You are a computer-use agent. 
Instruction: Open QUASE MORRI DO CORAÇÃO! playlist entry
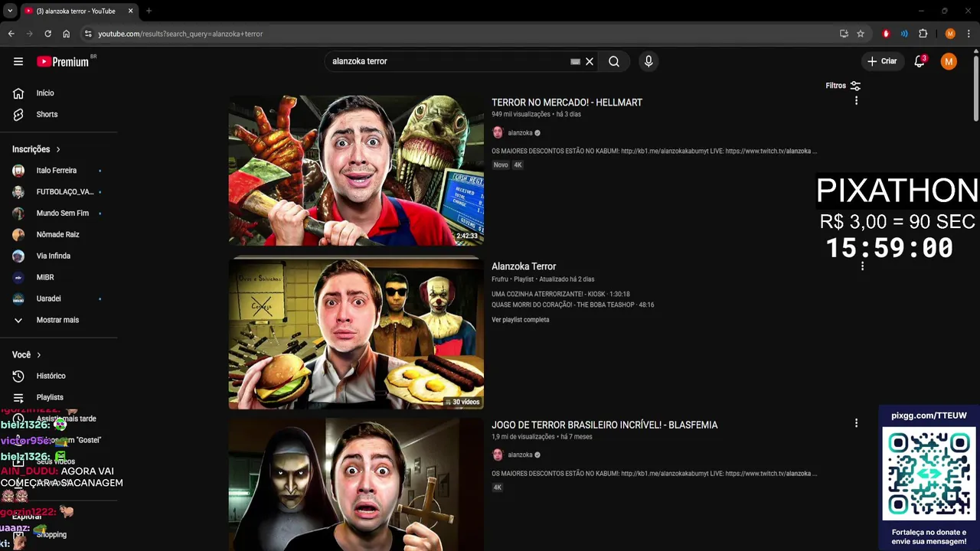[573, 305]
